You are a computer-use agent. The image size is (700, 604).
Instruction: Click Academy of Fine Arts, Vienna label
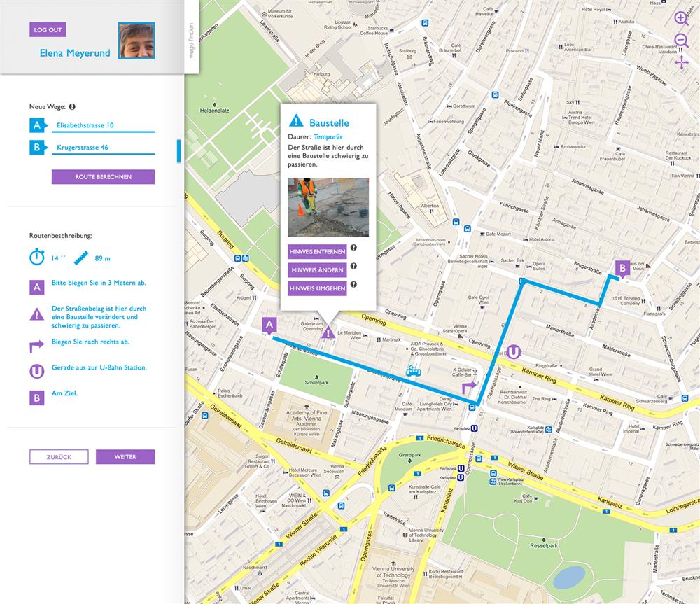307,416
